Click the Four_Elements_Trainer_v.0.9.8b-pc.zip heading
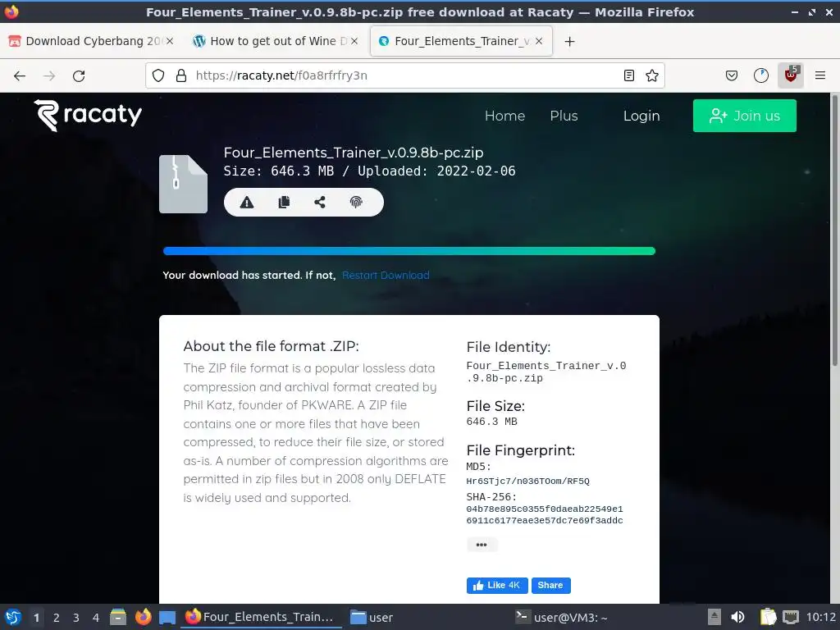 (x=353, y=153)
